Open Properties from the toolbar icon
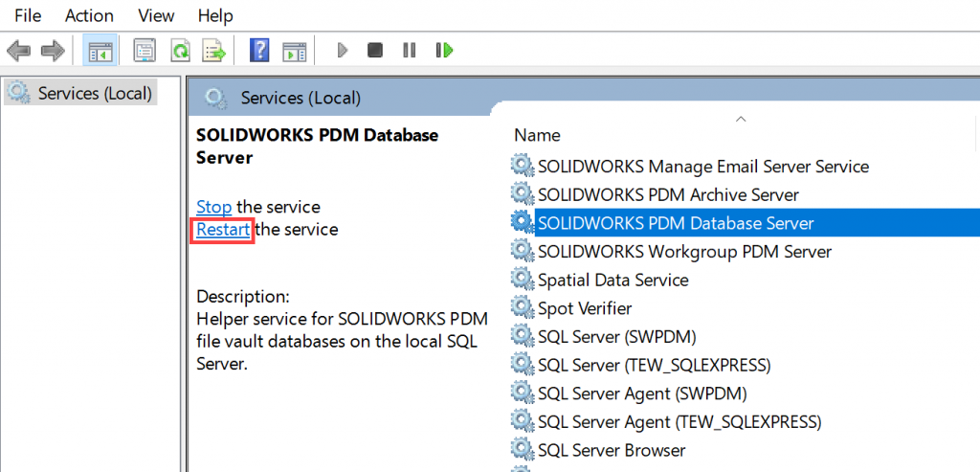This screenshot has width=980, height=472. (145, 50)
